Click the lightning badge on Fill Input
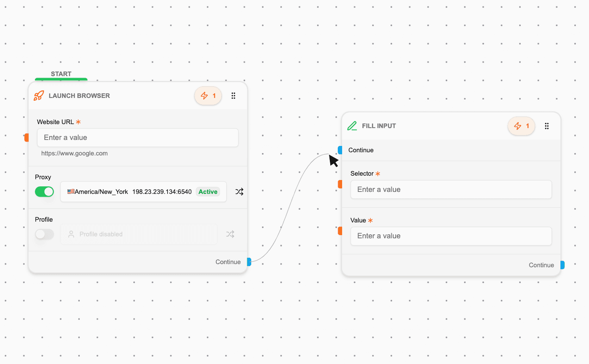This screenshot has height=364, width=589. [521, 126]
